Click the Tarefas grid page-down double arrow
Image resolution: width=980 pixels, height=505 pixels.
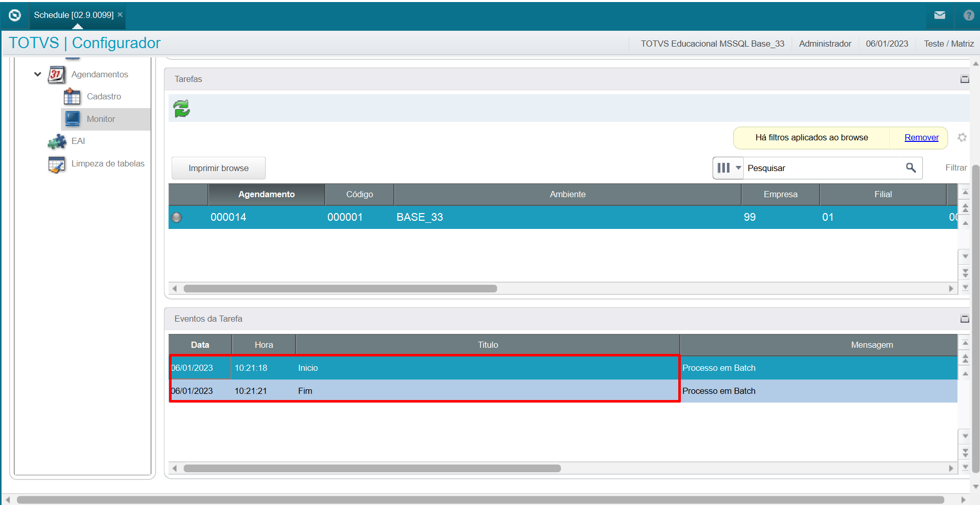[x=965, y=273]
